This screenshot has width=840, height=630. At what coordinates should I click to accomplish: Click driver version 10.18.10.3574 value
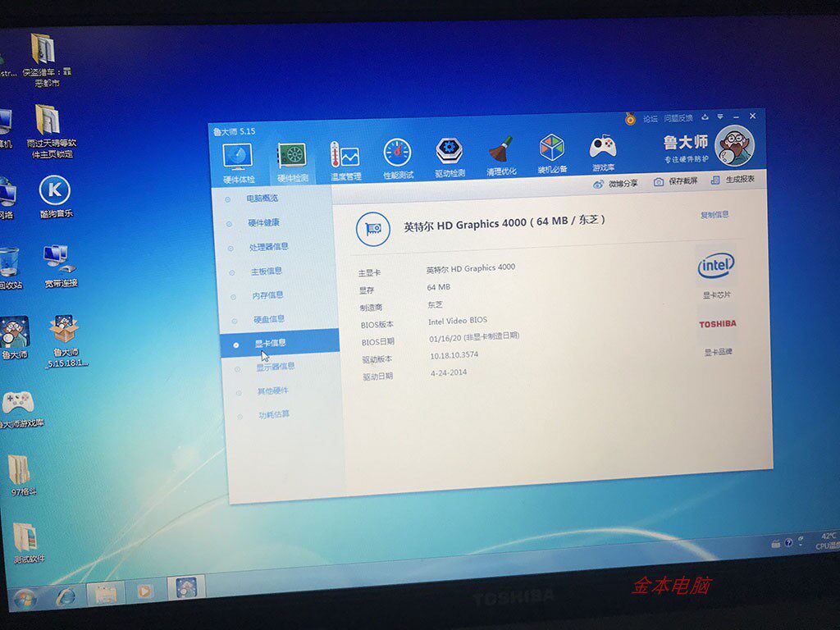454,355
